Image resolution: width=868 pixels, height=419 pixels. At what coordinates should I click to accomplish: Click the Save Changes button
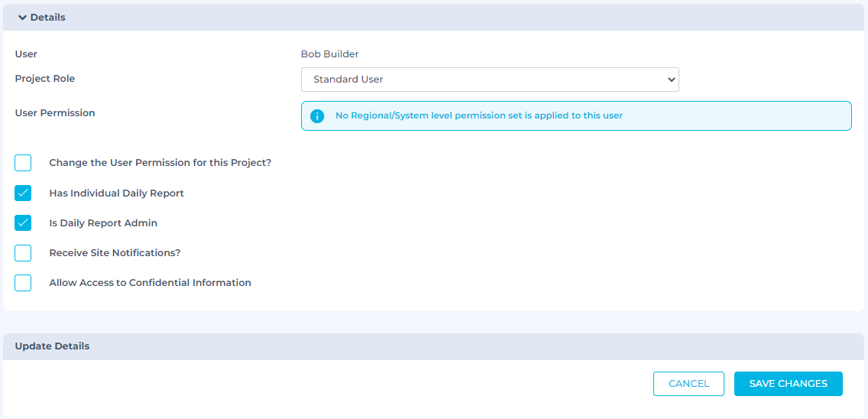click(789, 384)
